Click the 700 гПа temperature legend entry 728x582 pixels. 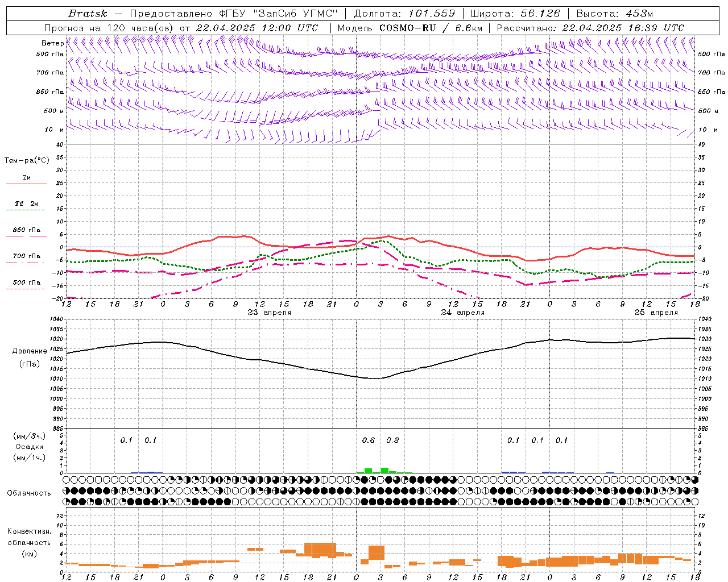tap(27, 256)
